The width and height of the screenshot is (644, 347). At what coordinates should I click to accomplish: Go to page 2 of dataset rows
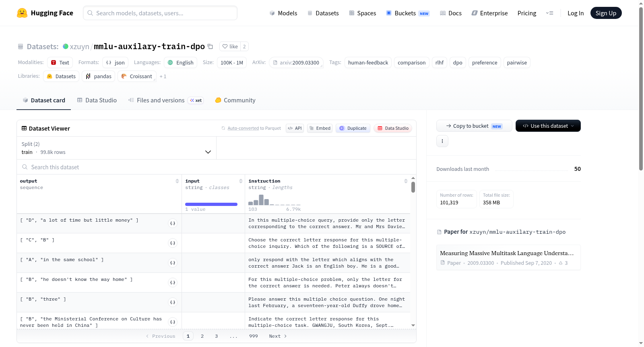point(202,336)
